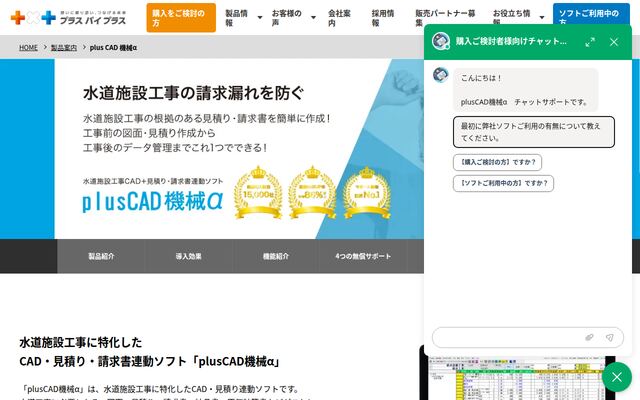Click the software screenshot thumbnail below chat
The width and height of the screenshot is (640, 400).
516,378
